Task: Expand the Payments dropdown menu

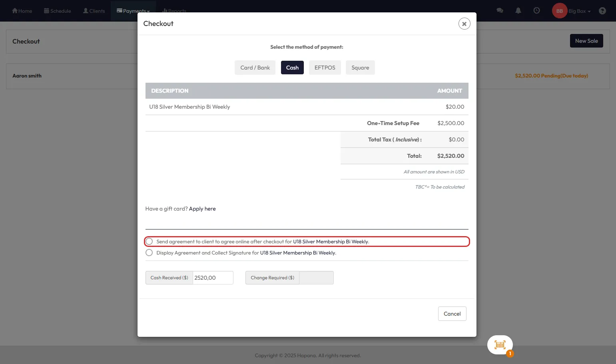Action: (x=133, y=11)
